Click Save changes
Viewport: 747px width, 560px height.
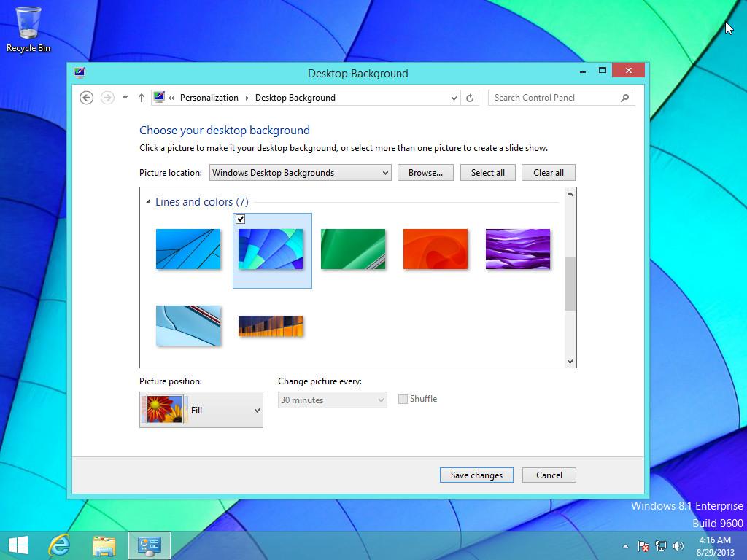(476, 475)
